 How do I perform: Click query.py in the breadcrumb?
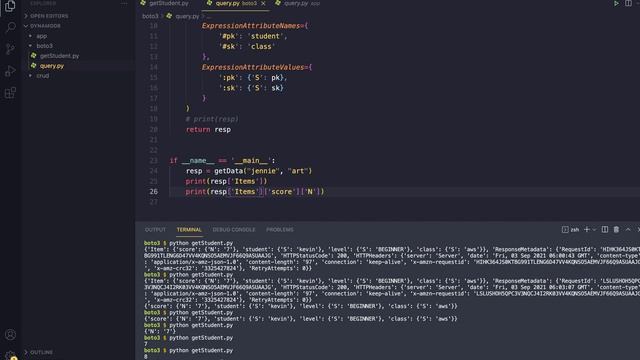[x=187, y=16]
